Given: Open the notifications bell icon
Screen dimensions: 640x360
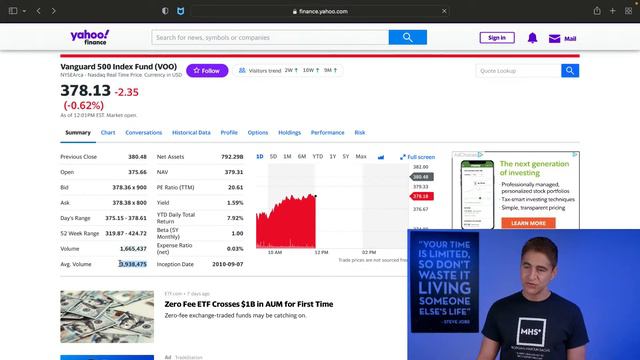Looking at the screenshot, I should point(532,38).
